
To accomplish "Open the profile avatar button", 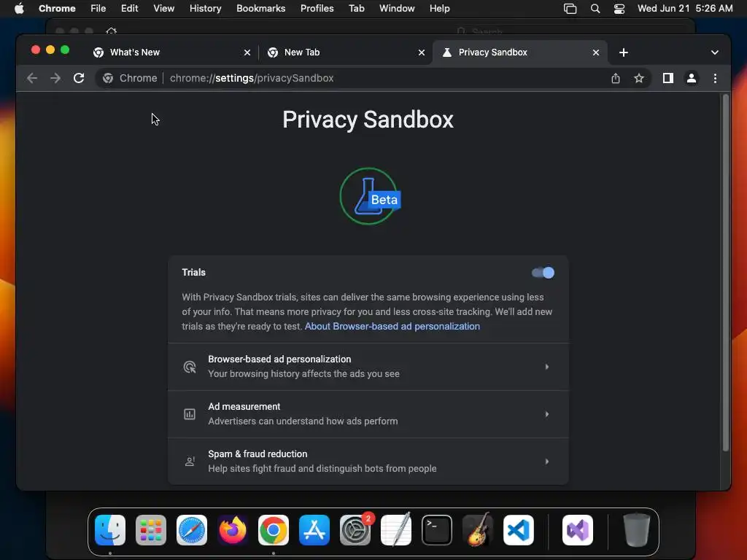I will [x=692, y=78].
